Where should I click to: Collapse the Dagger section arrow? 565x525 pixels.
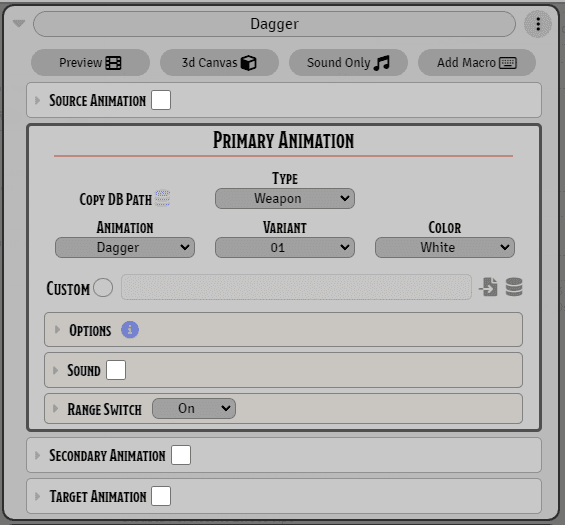click(19, 24)
